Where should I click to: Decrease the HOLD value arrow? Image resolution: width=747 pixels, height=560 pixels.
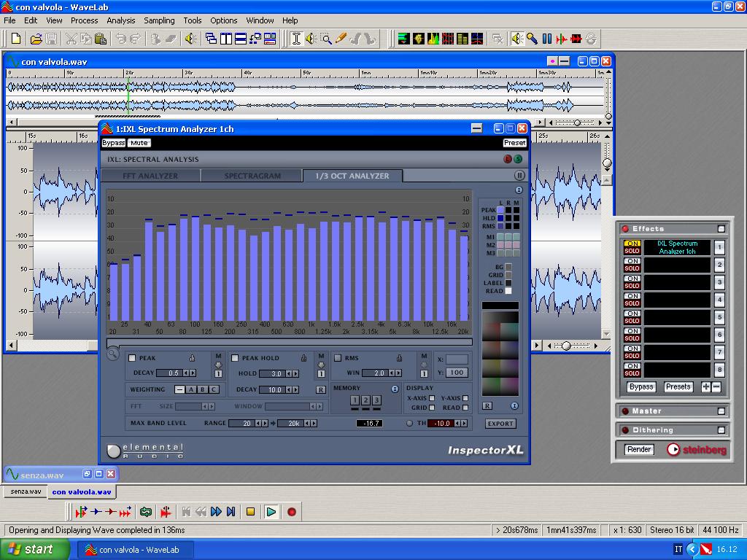point(289,374)
